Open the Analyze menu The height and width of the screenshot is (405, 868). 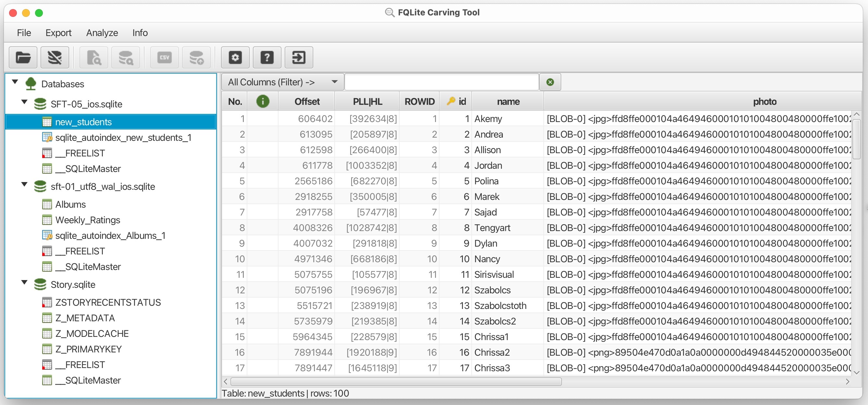pos(102,33)
